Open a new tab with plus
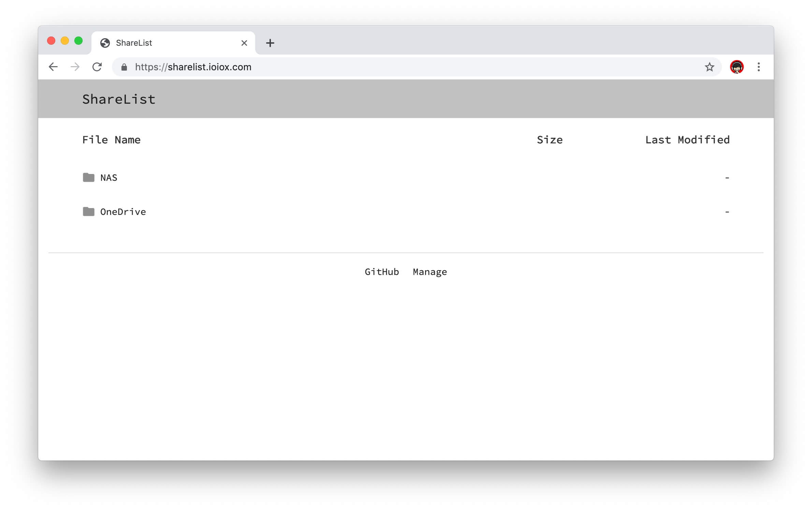Image resolution: width=812 pixels, height=511 pixels. pyautogui.click(x=270, y=43)
